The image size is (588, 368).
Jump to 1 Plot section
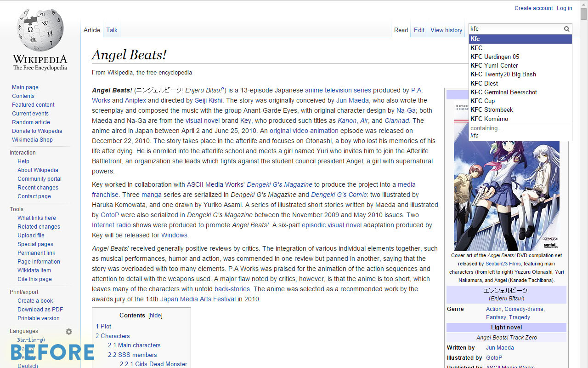click(x=103, y=326)
